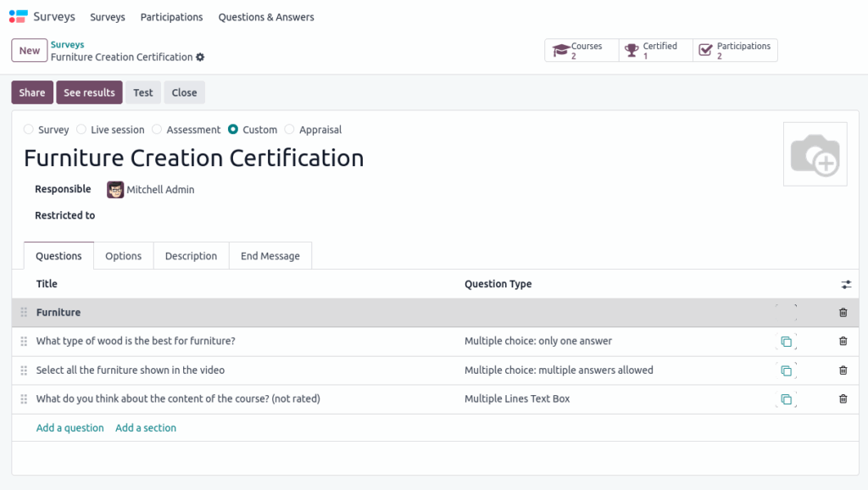Click Add a section link
Screen dimensions: 868x490
(x=146, y=428)
